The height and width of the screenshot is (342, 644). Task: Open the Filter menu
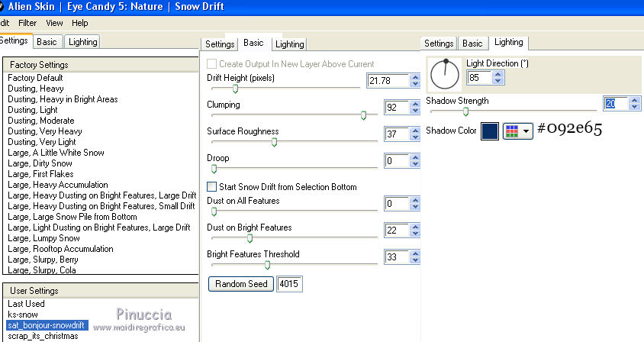[27, 23]
